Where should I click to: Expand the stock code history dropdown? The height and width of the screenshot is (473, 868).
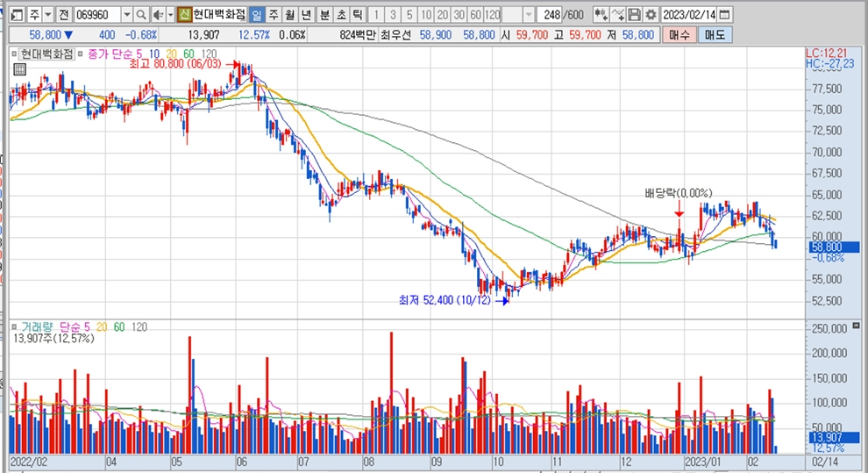point(126,15)
